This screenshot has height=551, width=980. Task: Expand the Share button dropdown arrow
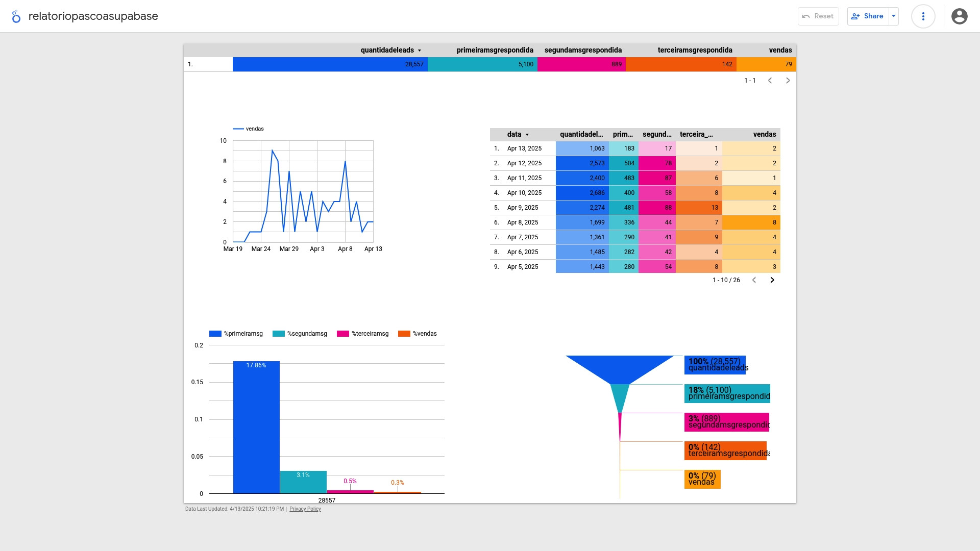(894, 16)
